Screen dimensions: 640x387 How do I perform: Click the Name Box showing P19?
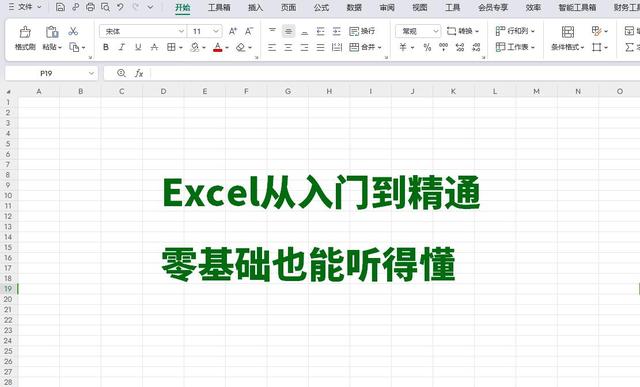(51, 73)
